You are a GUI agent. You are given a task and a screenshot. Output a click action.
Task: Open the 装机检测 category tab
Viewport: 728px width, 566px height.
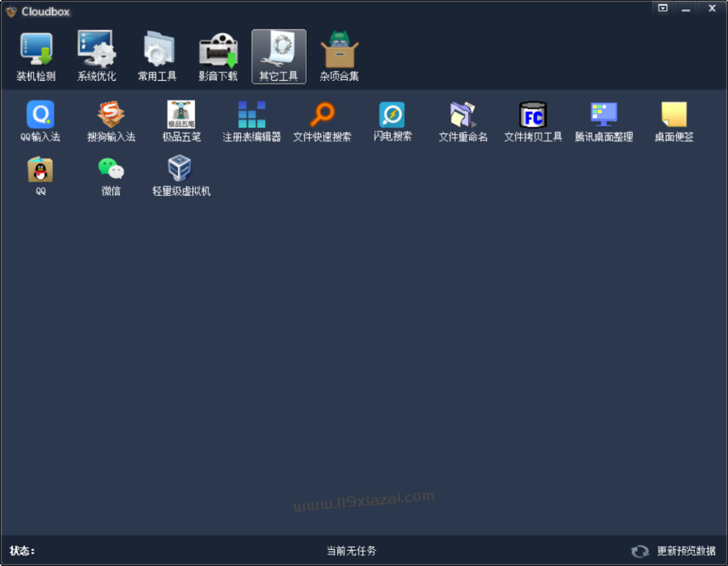coord(36,57)
